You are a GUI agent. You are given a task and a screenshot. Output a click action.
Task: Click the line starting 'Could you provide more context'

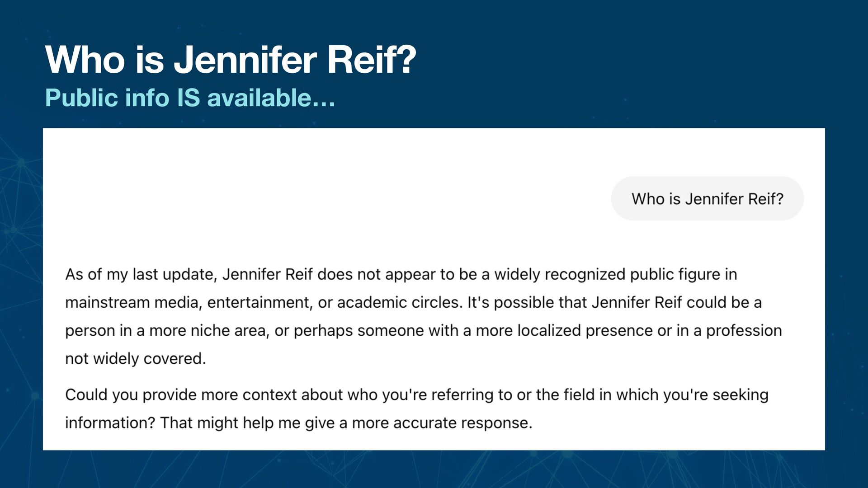tap(416, 394)
